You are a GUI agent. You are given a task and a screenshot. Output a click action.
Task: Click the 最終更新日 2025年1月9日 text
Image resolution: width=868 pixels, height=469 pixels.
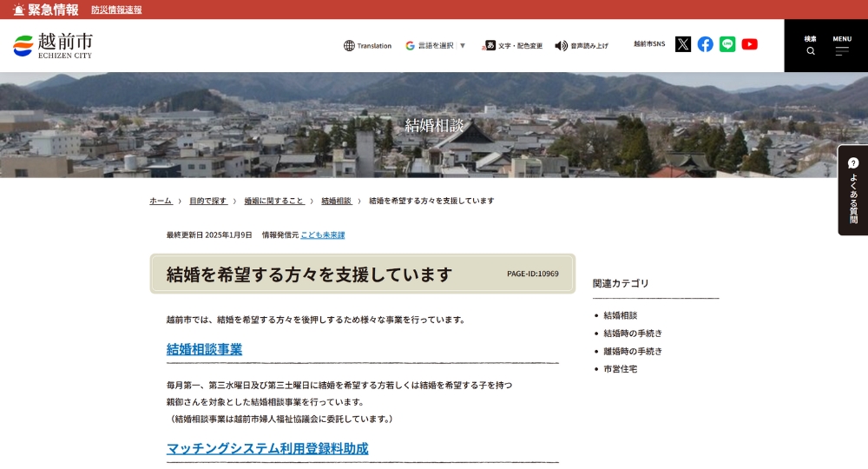tap(209, 234)
